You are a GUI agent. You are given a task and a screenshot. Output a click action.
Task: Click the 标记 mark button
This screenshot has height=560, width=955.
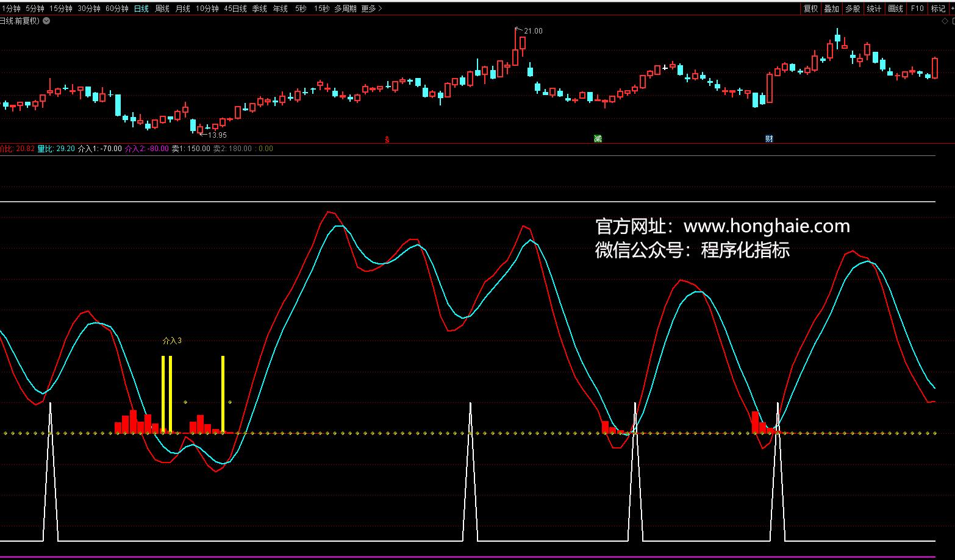[x=937, y=9]
